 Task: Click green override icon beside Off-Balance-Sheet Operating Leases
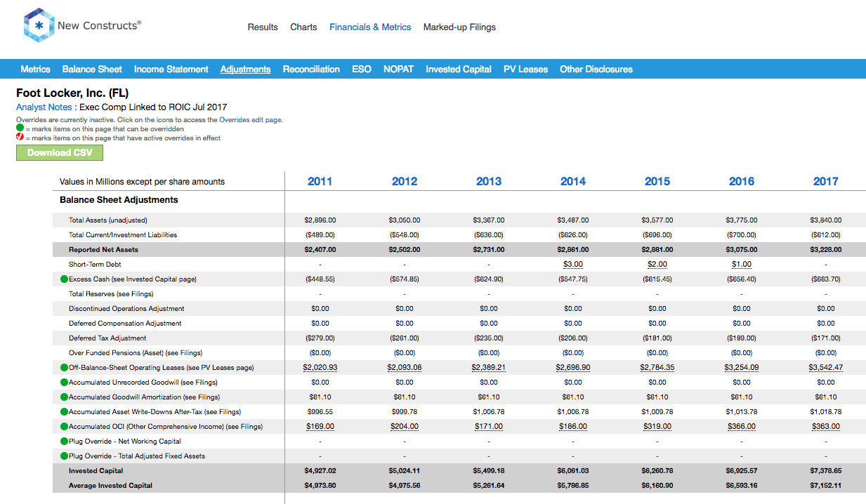64,368
